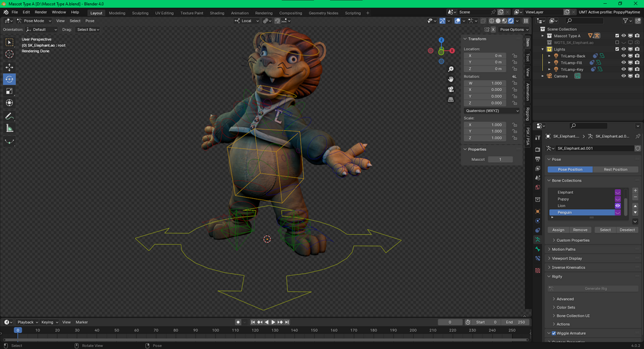Enable WGTS_SK_Elephant.ao collection checkbox
This screenshot has width=644, height=349.
coord(617,42)
